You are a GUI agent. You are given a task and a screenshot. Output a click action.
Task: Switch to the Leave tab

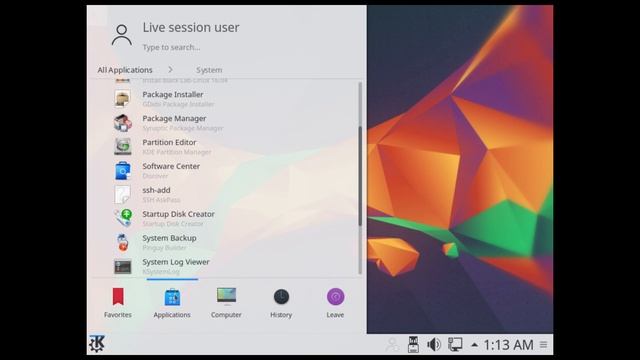tap(335, 303)
